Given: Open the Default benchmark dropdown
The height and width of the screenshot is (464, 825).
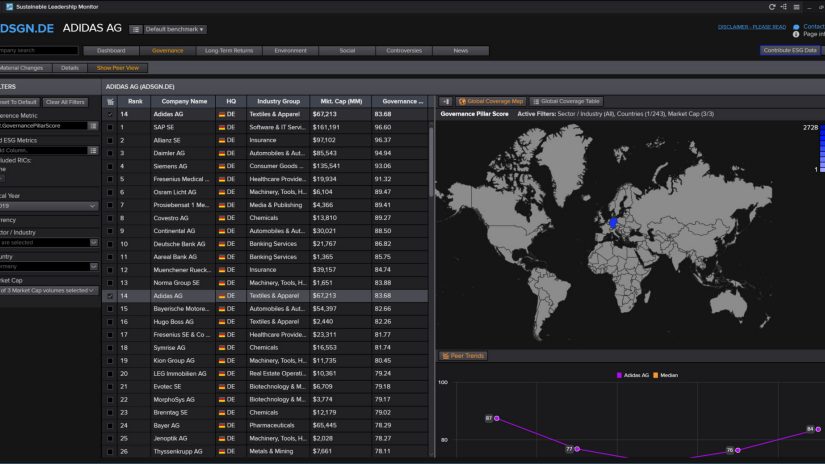Looking at the screenshot, I should [x=174, y=29].
